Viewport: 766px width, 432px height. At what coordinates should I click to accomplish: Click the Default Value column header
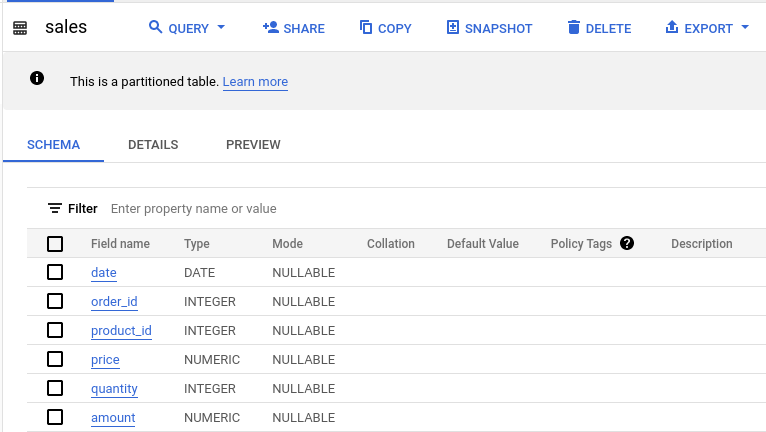pyautogui.click(x=483, y=244)
